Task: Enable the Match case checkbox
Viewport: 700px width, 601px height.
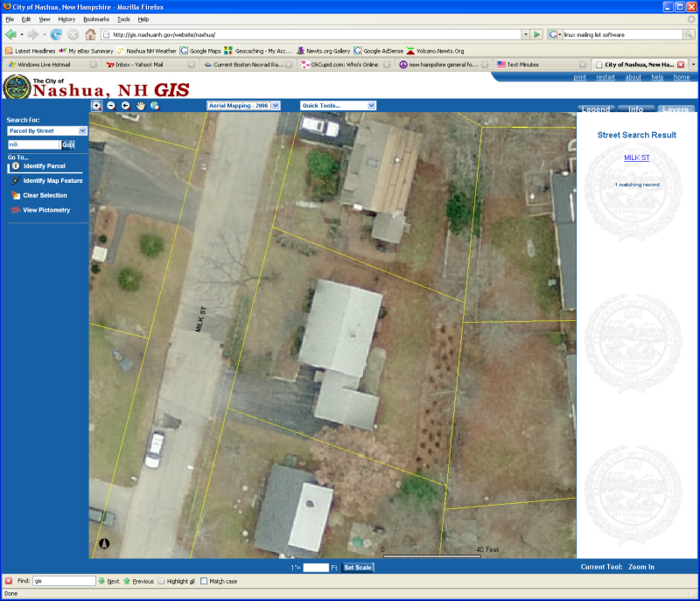Action: (205, 581)
